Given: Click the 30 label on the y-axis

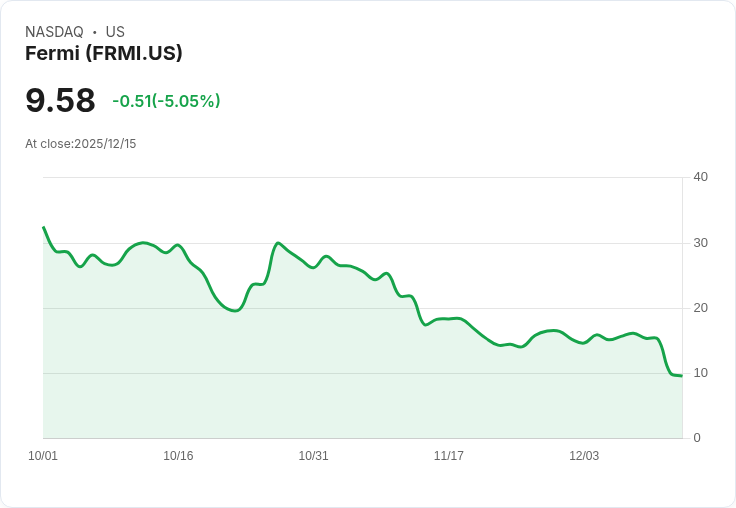Looking at the screenshot, I should coord(700,243).
